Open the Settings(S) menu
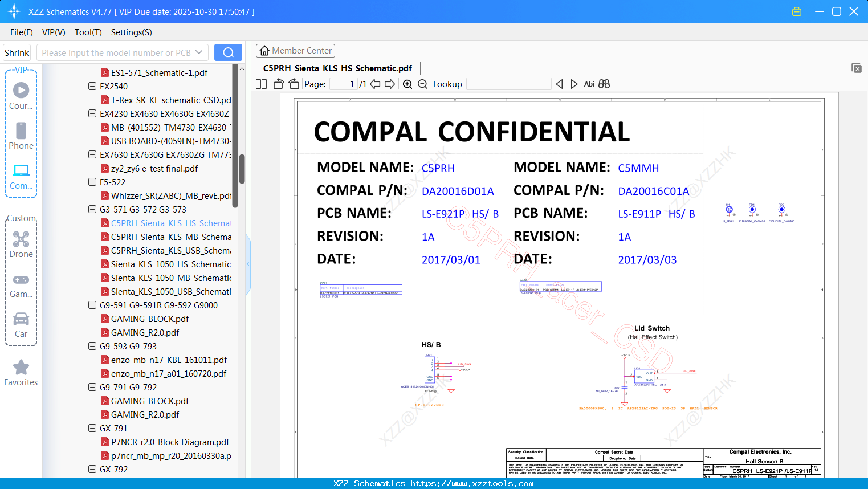The image size is (868, 489). tap(131, 32)
